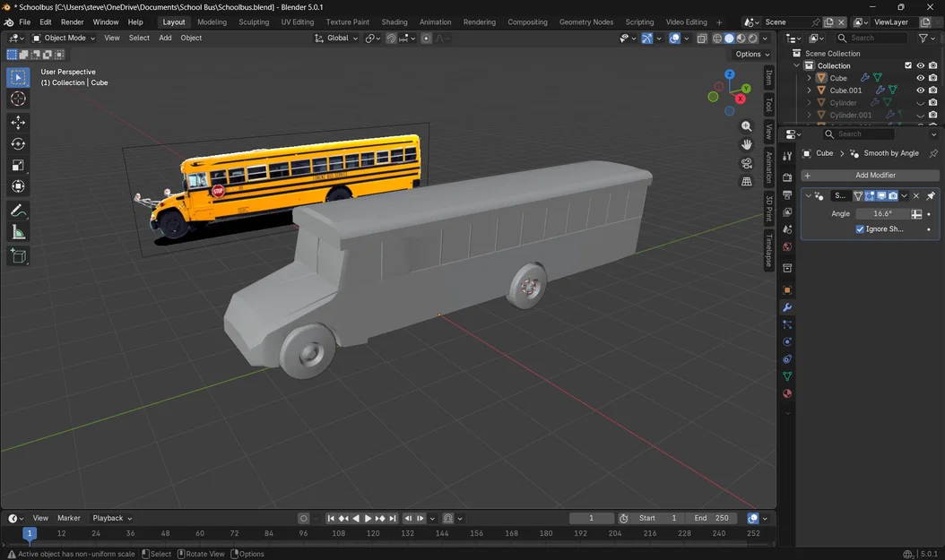Image resolution: width=945 pixels, height=560 pixels.
Task: Select the 3D Cursor tool
Action: 18,99
